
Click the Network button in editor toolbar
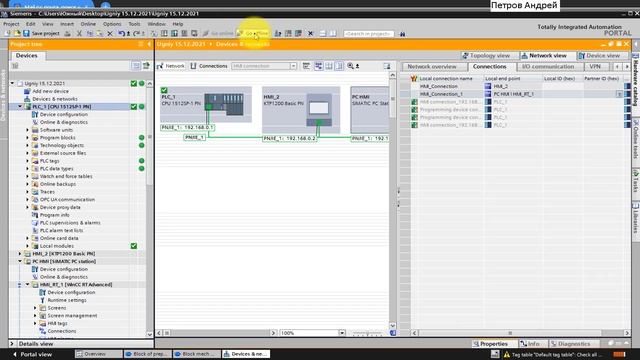click(x=171, y=66)
